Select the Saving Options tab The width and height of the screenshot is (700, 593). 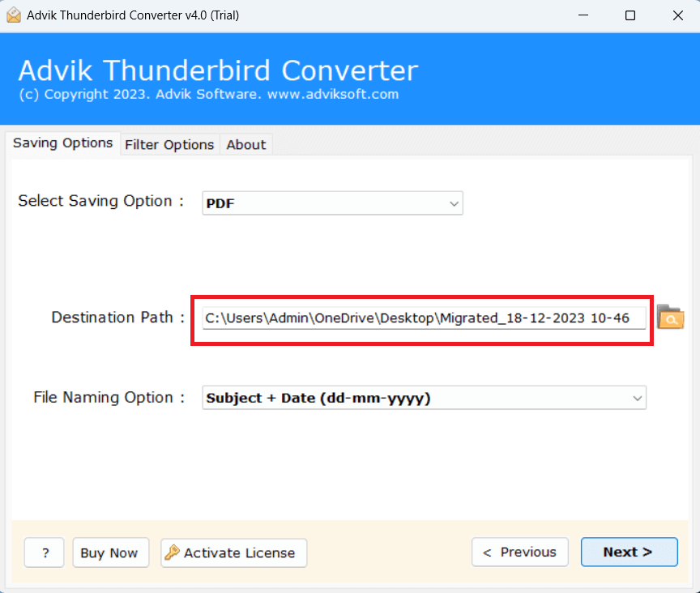pyautogui.click(x=62, y=143)
